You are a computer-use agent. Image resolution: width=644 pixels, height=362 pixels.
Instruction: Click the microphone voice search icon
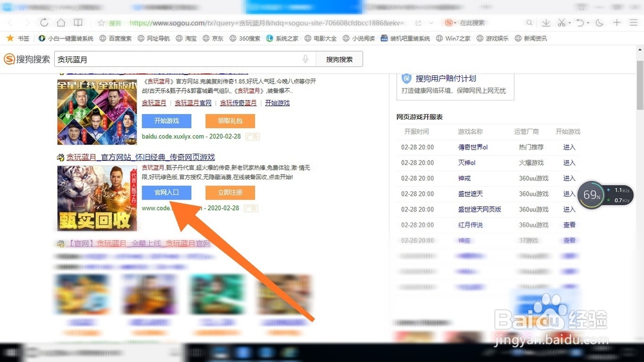[x=305, y=59]
